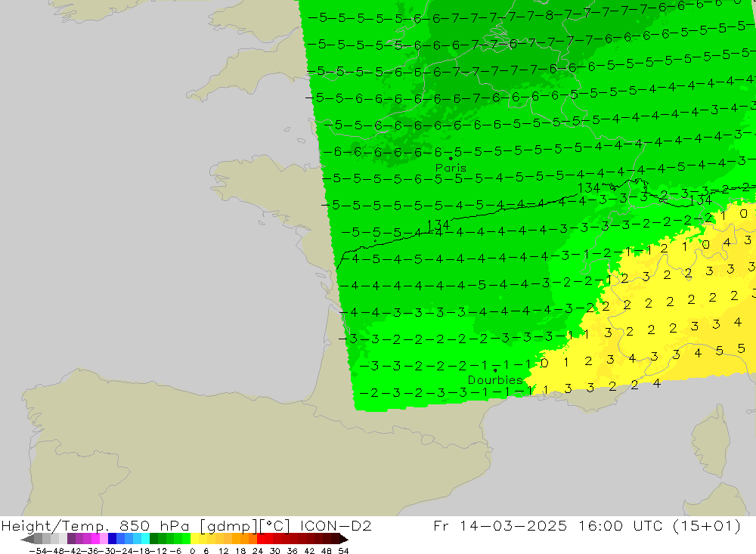The height and width of the screenshot is (554, 756).
Task: Pick the light pink swatch in the legend
Action: pos(104,539)
